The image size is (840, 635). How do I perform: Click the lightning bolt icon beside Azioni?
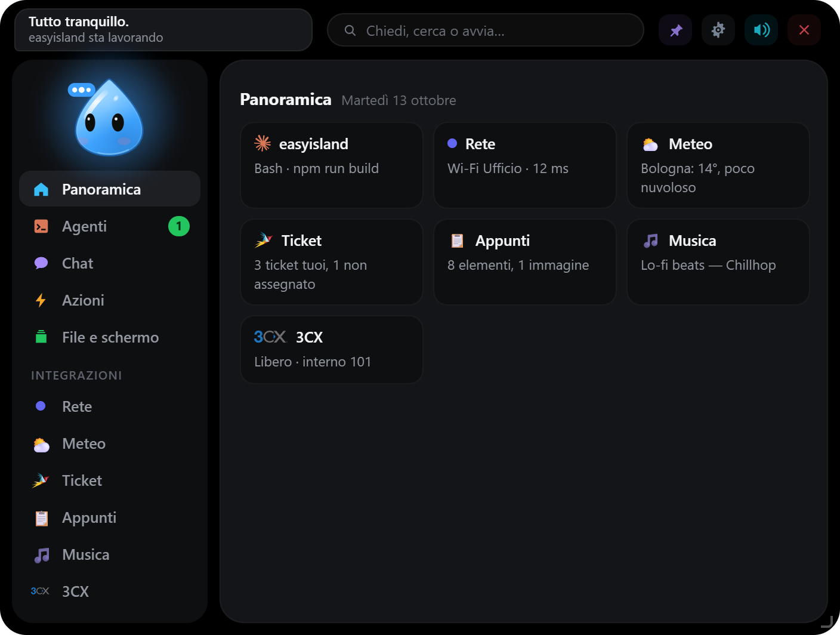click(41, 300)
